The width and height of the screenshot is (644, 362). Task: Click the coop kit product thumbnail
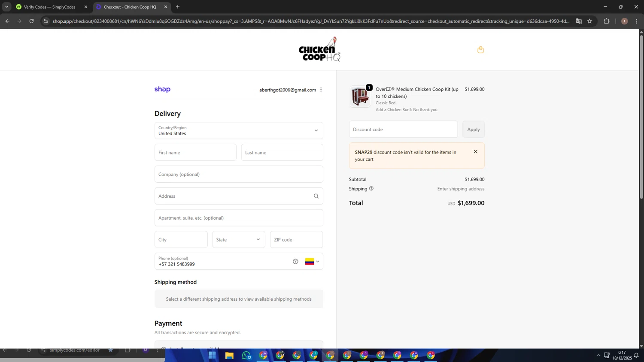(x=360, y=96)
